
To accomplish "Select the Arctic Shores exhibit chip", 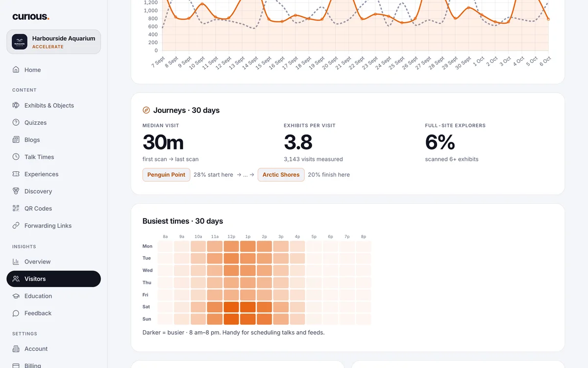I will (x=281, y=175).
